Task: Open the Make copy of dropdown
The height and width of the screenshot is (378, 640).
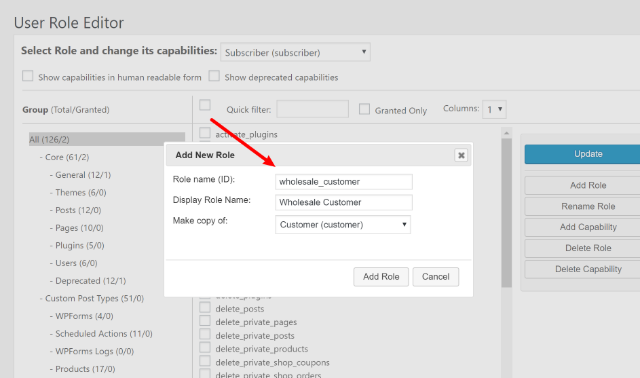Action: (x=343, y=225)
